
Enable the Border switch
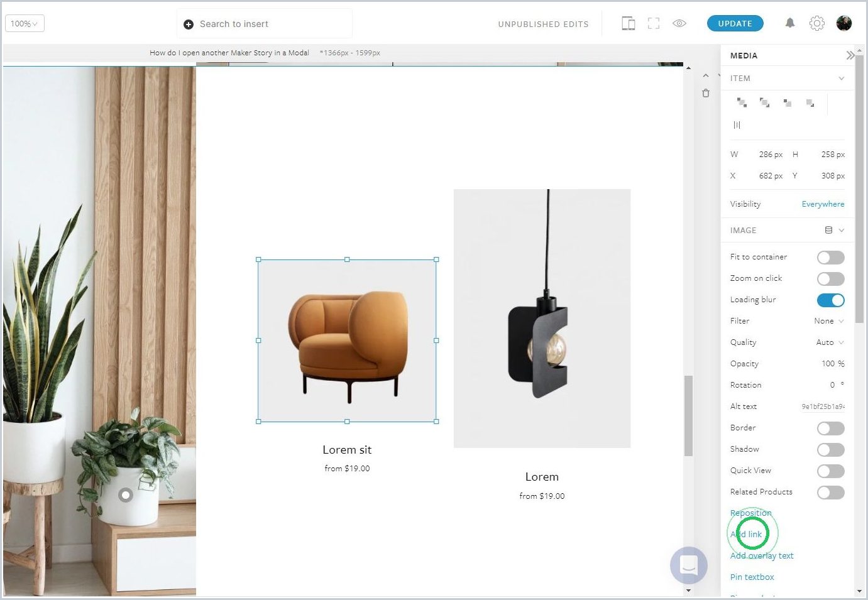(830, 428)
